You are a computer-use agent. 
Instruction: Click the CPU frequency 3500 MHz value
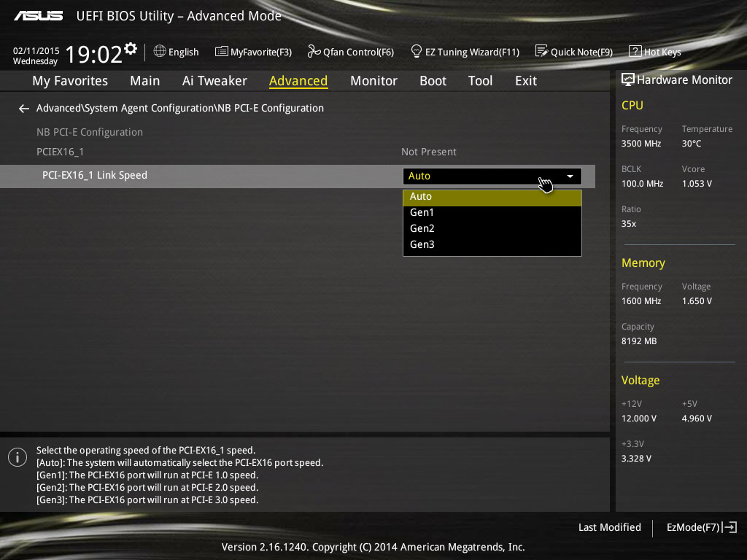point(640,144)
